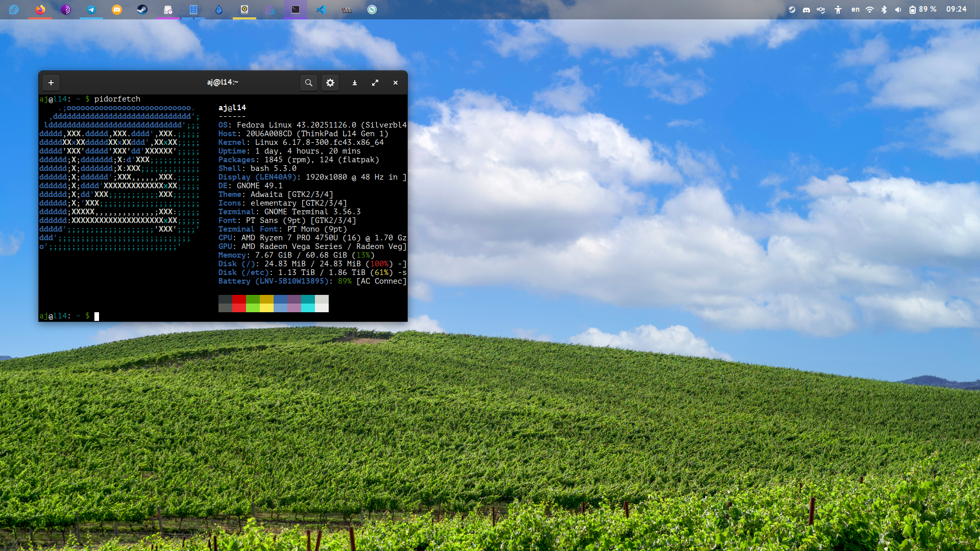Toggle terminal fullscreen with expand arrows

click(375, 83)
